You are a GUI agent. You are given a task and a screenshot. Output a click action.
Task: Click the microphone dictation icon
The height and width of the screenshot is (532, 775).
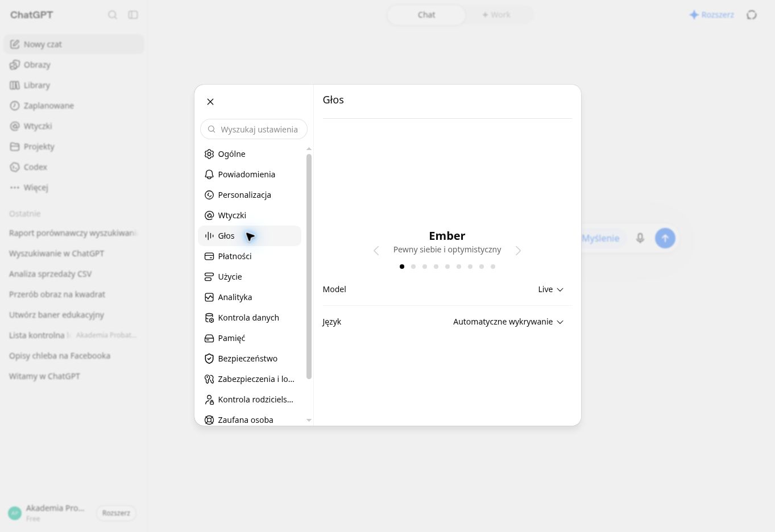click(640, 238)
